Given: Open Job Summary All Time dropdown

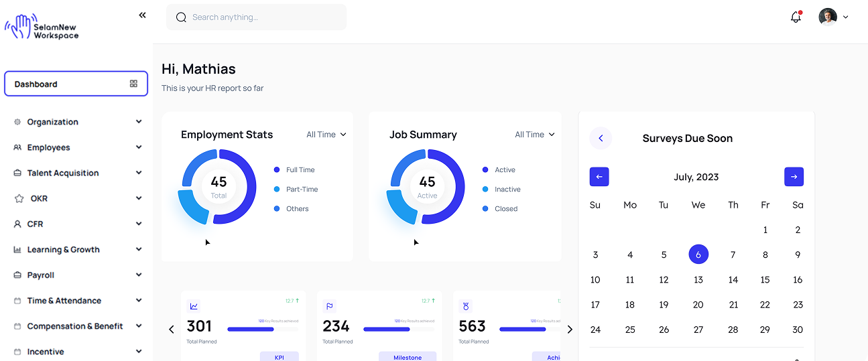Looking at the screenshot, I should 535,135.
